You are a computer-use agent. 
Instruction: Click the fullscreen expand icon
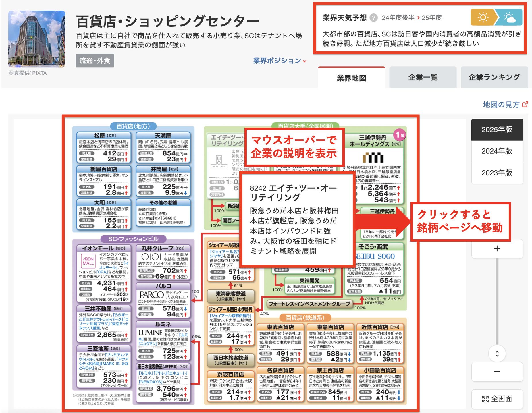coord(485,399)
